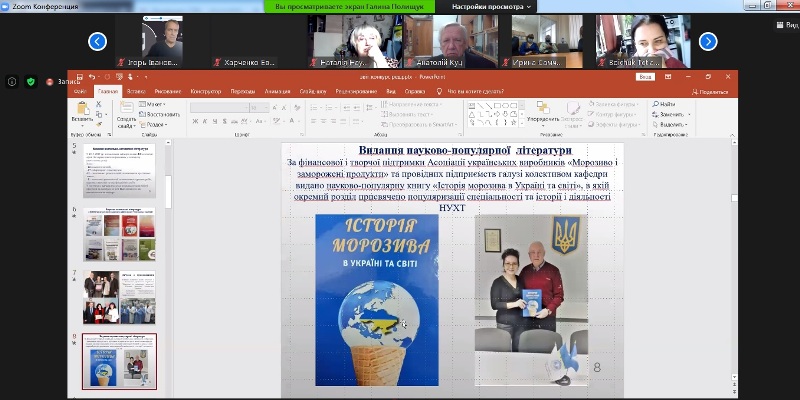Open Zoom encryption green shield icon
This screenshot has height=400, width=800.
[x=31, y=81]
